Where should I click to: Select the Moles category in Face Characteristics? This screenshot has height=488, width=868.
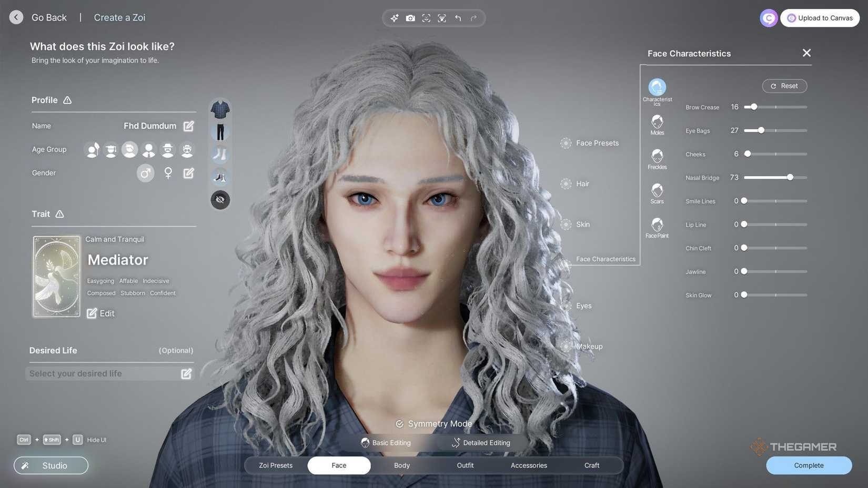(657, 122)
